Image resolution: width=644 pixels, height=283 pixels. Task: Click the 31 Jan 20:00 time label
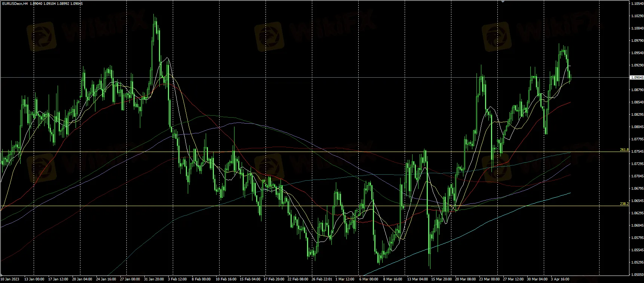coord(154,279)
